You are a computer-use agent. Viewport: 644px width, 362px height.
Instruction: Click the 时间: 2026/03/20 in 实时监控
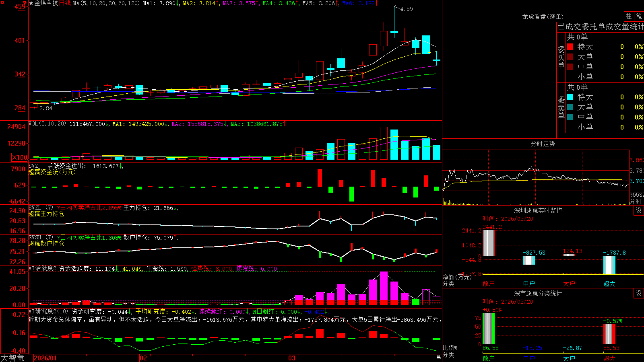coord(508,219)
